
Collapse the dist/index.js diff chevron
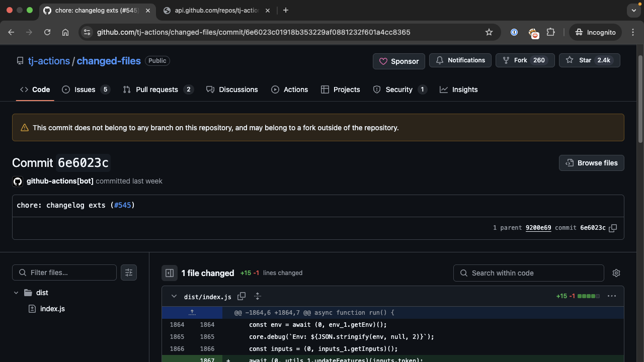pos(174,297)
